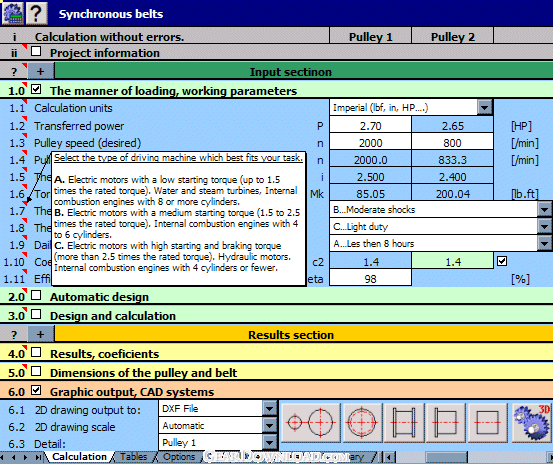Go to last sheet tab arrow
This screenshot has width=553, height=464.
(37, 458)
